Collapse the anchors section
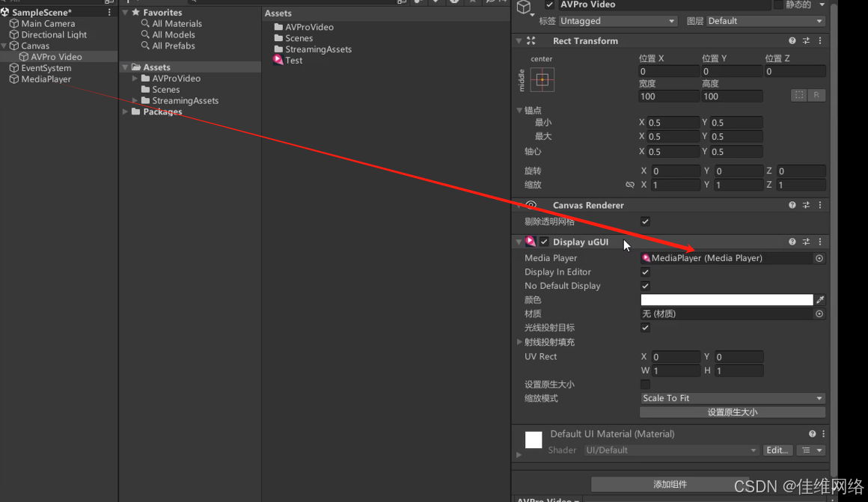Viewport: 868px width, 502px height. (x=519, y=110)
